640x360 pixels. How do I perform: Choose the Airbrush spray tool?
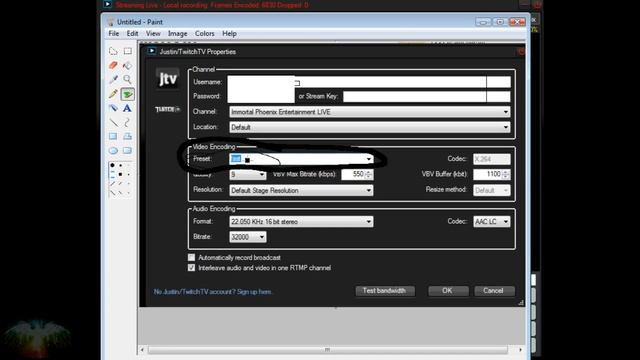click(x=113, y=108)
